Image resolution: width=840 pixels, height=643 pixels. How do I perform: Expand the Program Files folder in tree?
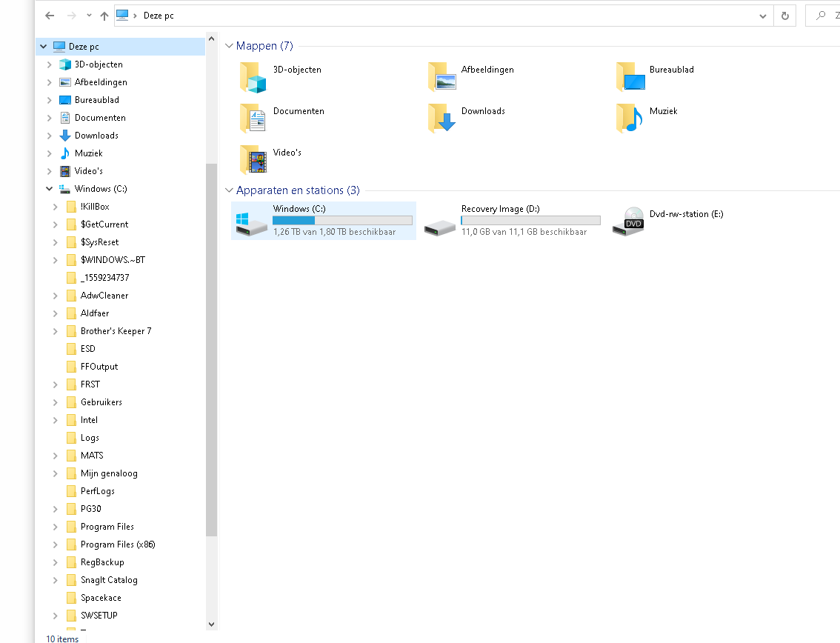[56, 527]
